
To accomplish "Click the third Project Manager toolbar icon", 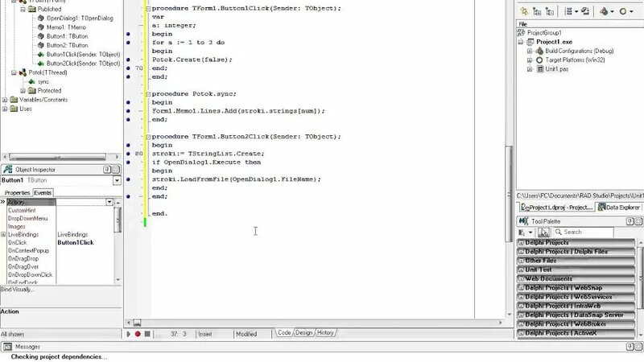I will (550, 11).
